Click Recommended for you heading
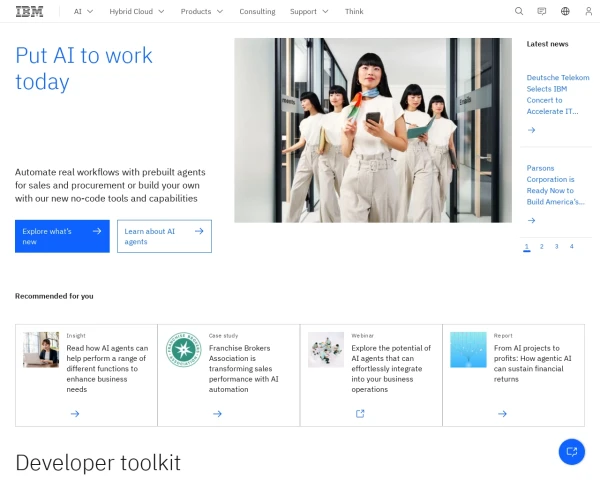The width and height of the screenshot is (600, 480). pyautogui.click(x=54, y=296)
